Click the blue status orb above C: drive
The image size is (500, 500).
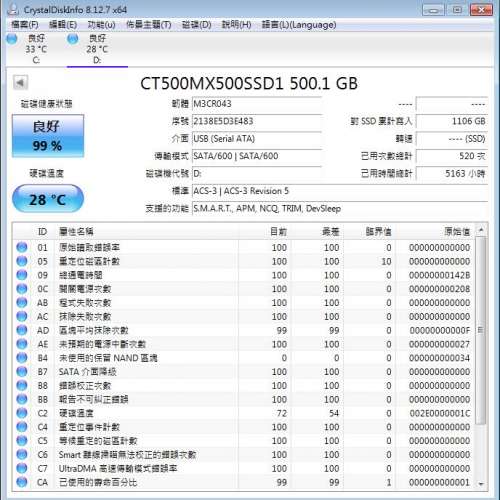pos(12,39)
